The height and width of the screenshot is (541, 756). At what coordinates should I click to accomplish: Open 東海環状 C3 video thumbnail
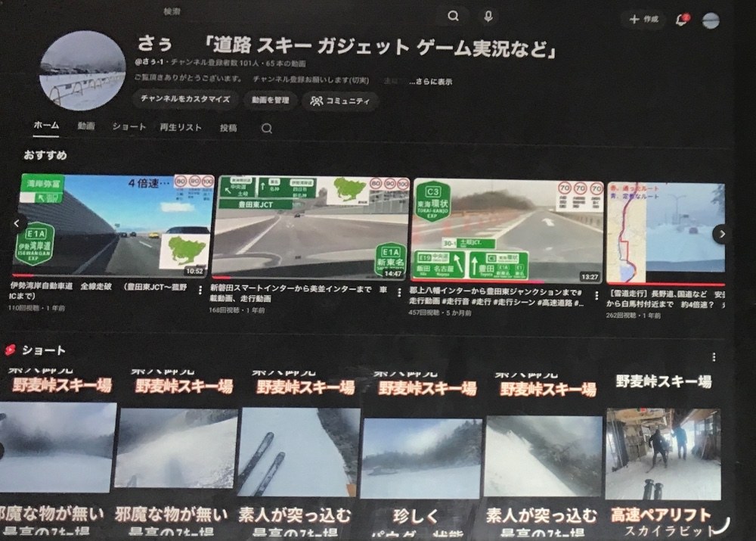click(507, 231)
